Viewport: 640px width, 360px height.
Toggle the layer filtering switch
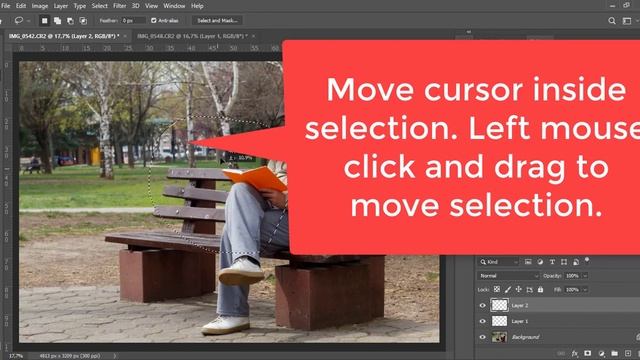[x=587, y=260]
